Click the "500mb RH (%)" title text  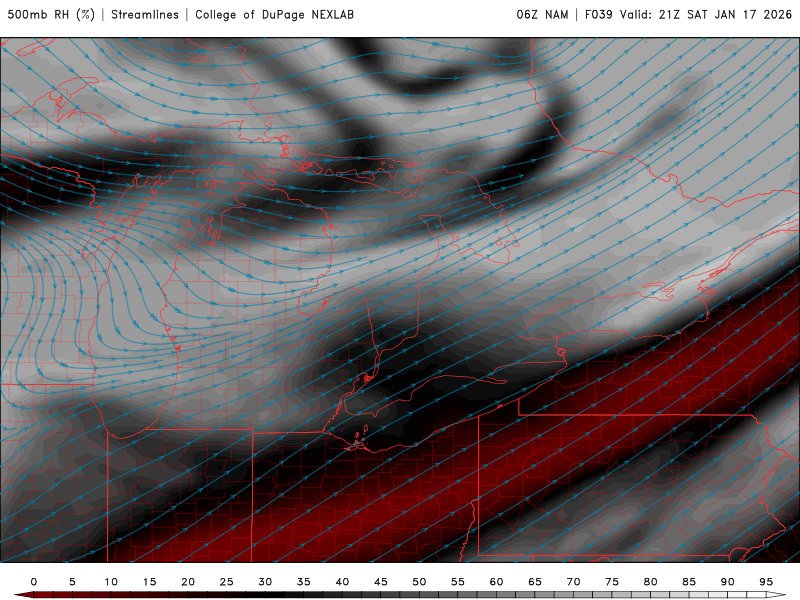pyautogui.click(x=51, y=15)
